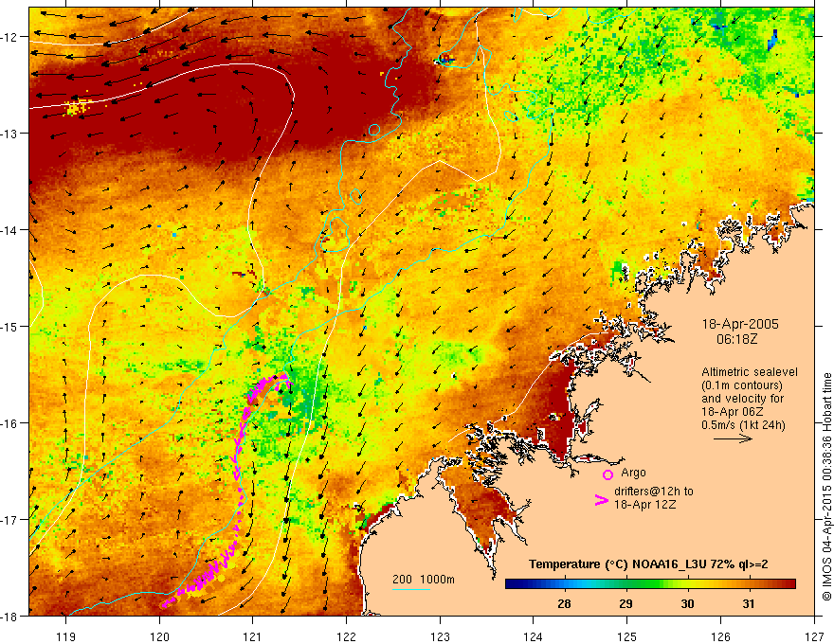
Task: Click the colour bar tick label 28
Action: point(564,603)
